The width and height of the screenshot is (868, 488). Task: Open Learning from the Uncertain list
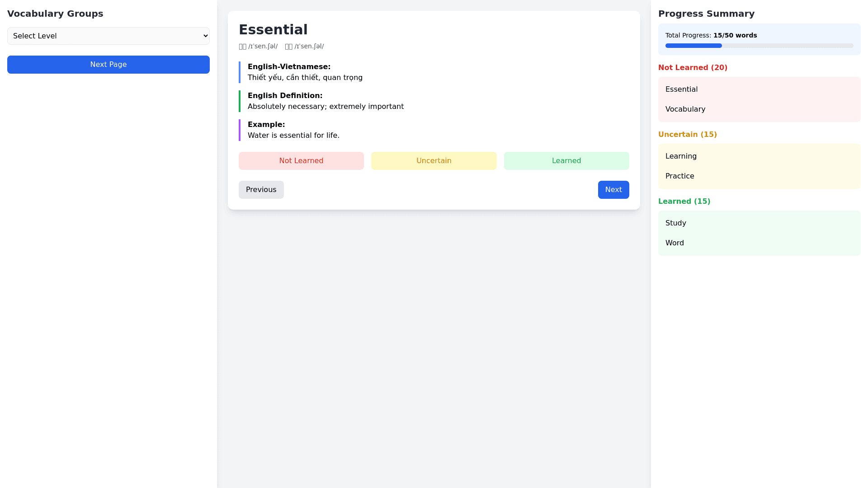point(681,156)
